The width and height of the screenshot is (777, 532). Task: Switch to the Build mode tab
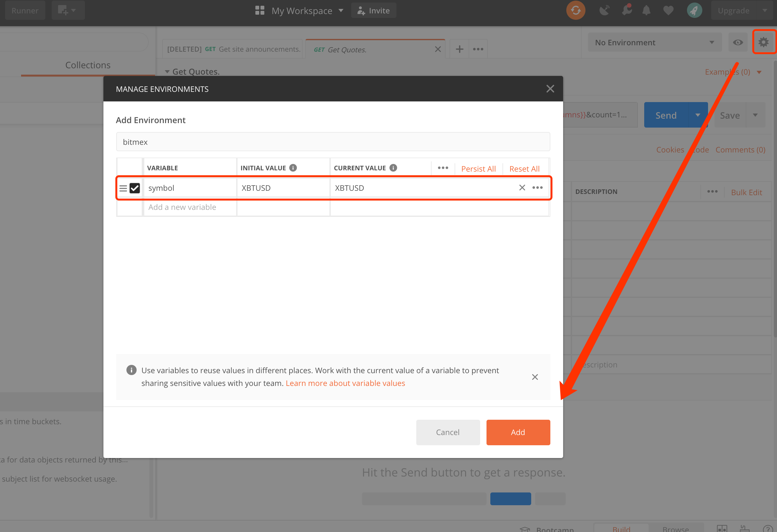click(621, 528)
